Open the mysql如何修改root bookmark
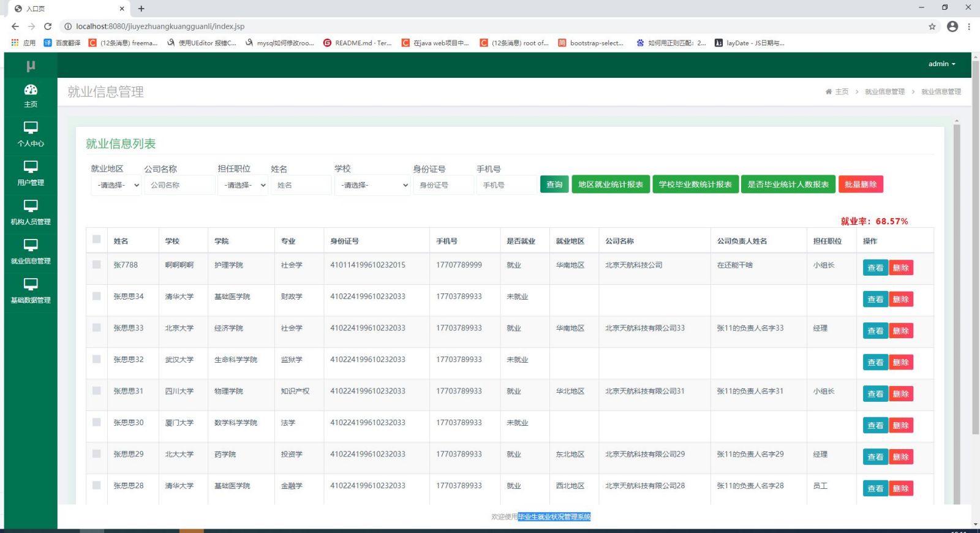980x533 pixels. pyautogui.click(x=279, y=43)
